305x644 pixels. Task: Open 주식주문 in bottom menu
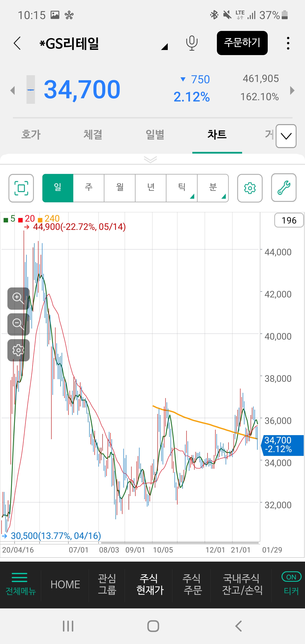tap(192, 584)
